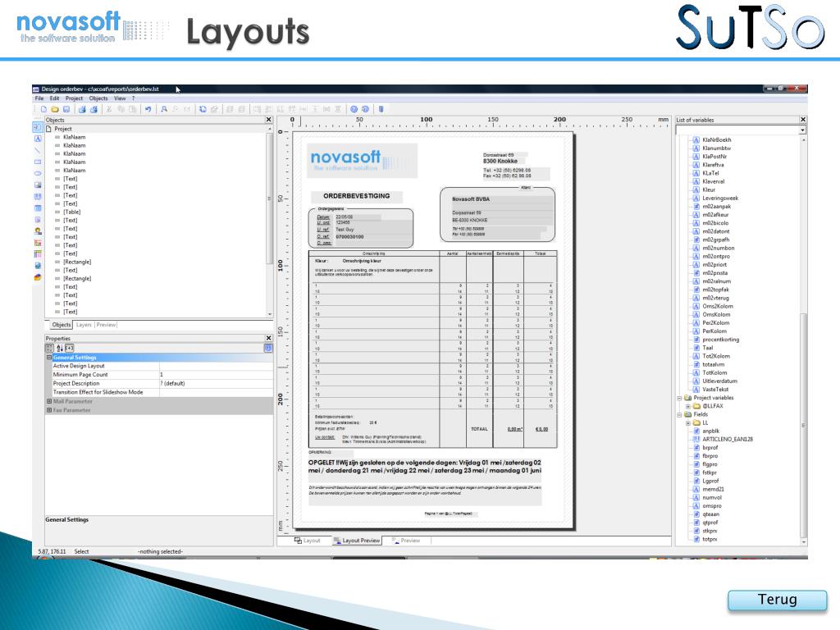Open the Edit menu
The height and width of the screenshot is (630, 840).
55,98
